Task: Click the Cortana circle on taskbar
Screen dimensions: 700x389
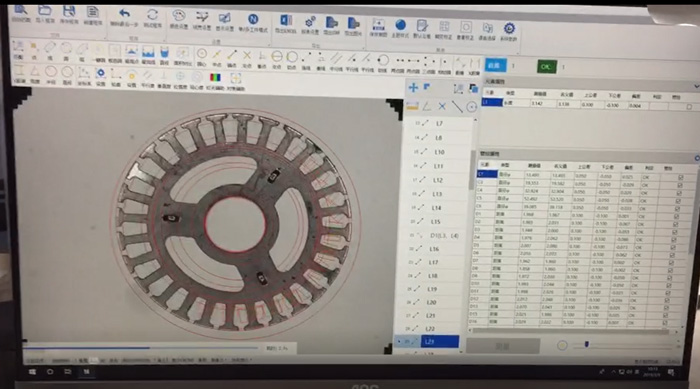Action: (50, 372)
